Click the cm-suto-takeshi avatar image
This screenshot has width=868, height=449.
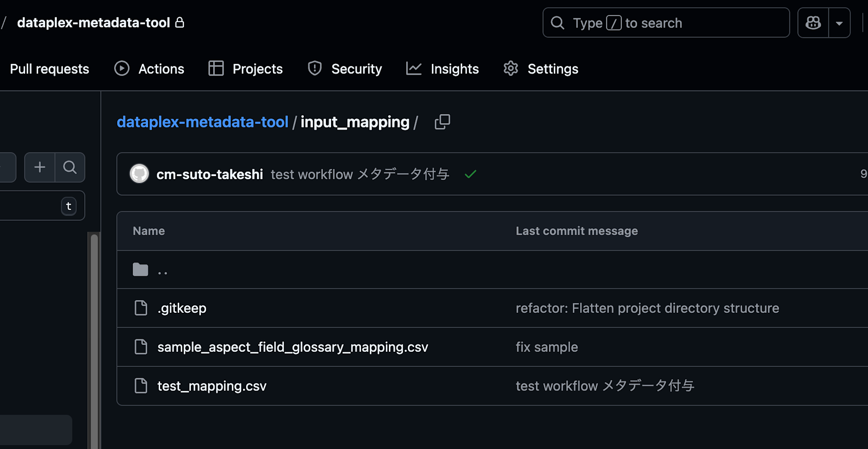[139, 174]
